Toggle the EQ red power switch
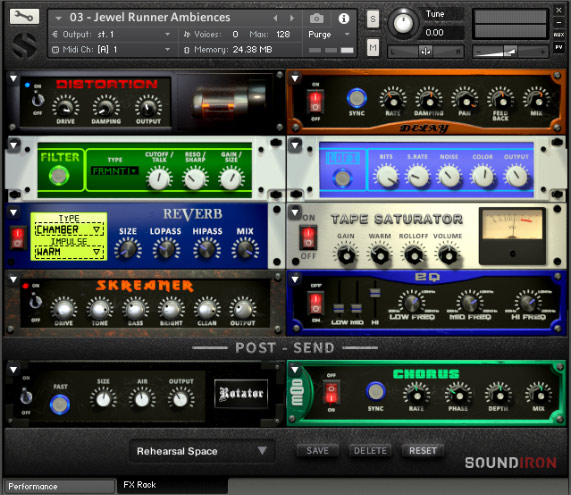 pos(315,303)
